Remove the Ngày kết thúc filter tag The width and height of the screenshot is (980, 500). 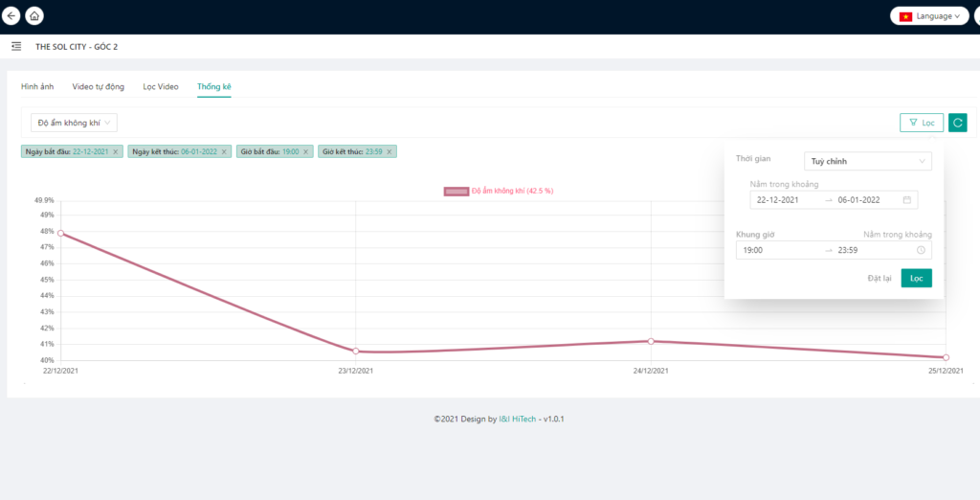click(x=224, y=151)
